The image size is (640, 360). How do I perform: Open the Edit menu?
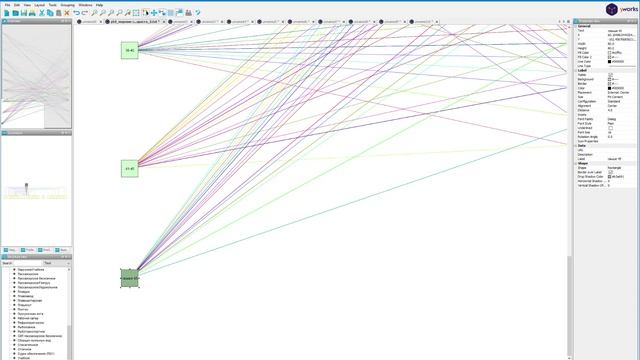click(17, 5)
